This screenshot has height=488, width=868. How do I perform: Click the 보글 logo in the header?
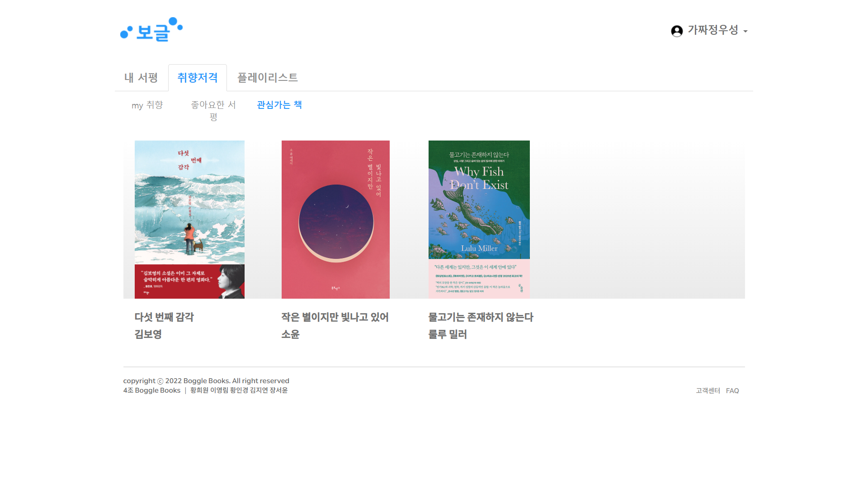pyautogui.click(x=151, y=30)
